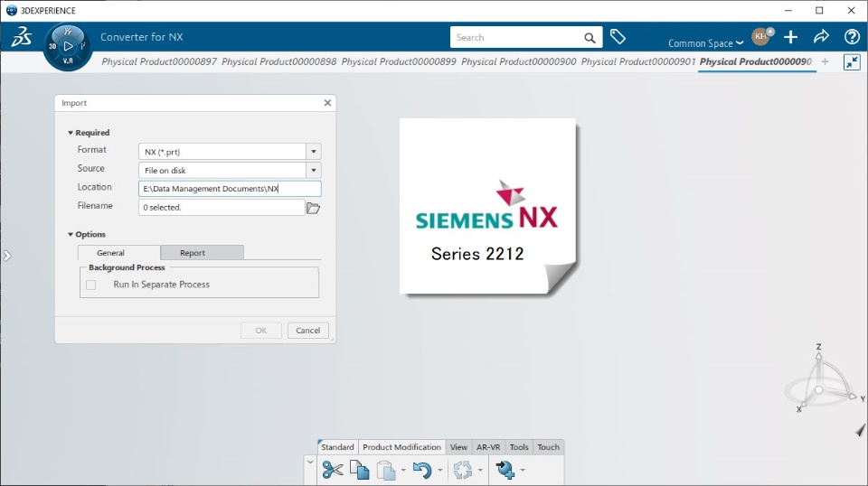The width and height of the screenshot is (868, 486).
Task: Click the Copy icon in toolbar
Action: (x=359, y=470)
